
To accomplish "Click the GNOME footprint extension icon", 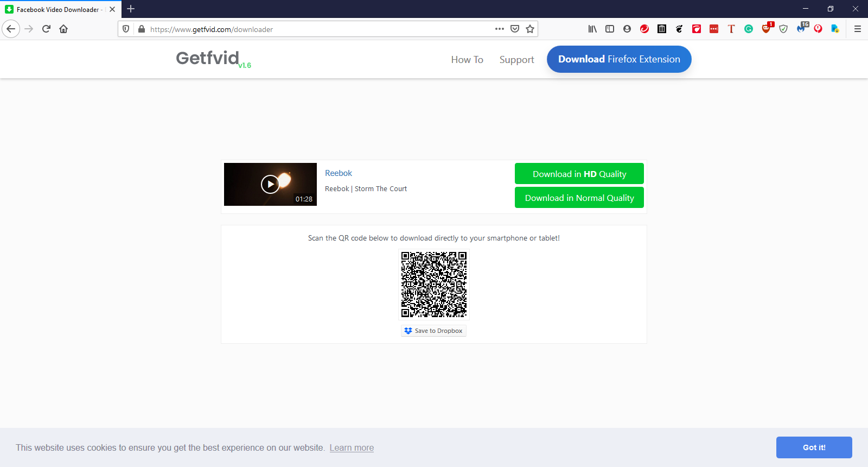I will point(679,29).
